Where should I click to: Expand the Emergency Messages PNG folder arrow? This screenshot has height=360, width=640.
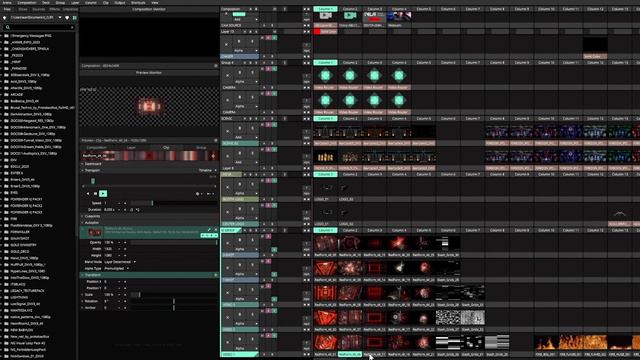click(2, 36)
